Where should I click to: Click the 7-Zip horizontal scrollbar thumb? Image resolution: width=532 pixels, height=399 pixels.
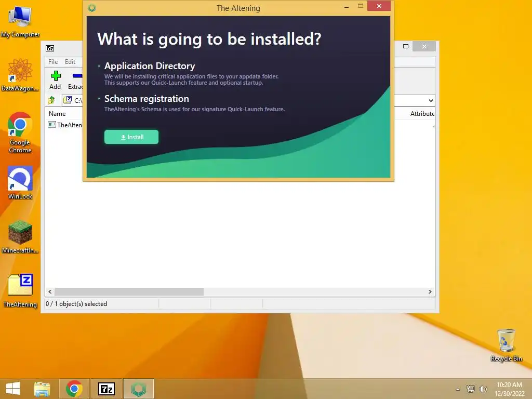coord(129,292)
